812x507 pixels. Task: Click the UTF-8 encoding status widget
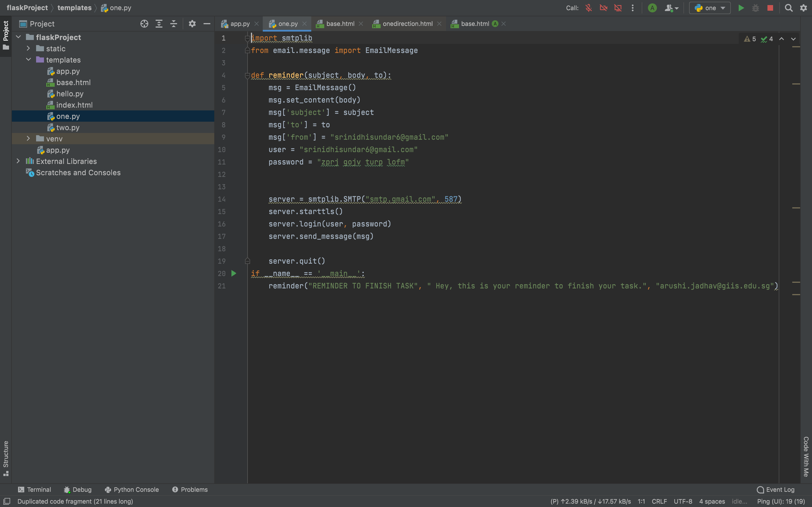point(683,501)
